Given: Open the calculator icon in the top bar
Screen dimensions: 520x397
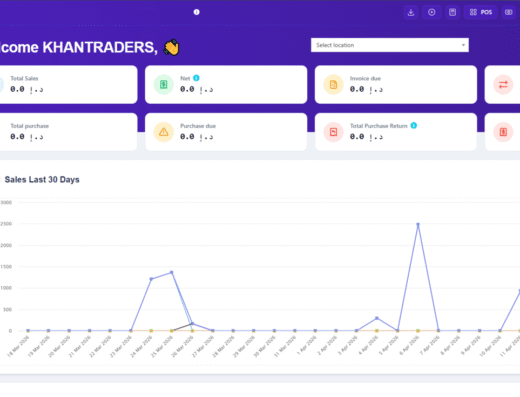Looking at the screenshot, I should click(x=452, y=13).
